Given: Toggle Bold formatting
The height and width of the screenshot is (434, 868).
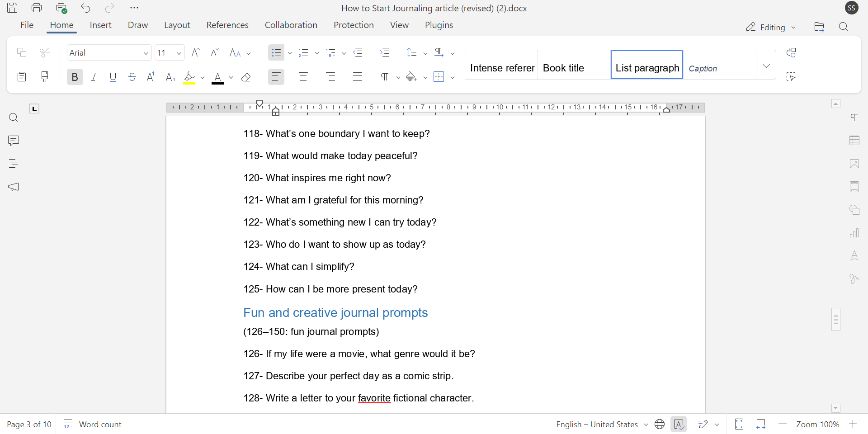Looking at the screenshot, I should tap(75, 77).
